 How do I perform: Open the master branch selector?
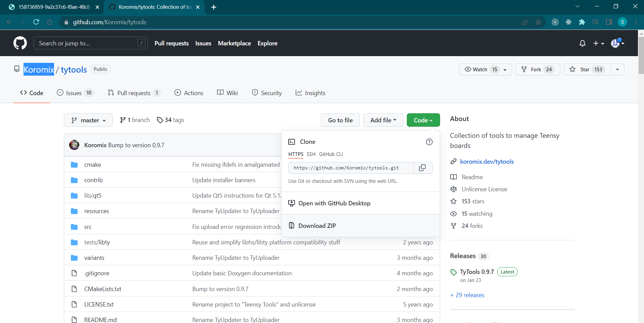[88, 120]
